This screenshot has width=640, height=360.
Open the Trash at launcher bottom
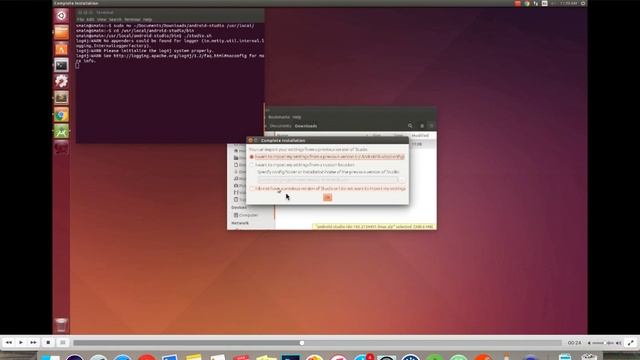click(x=61, y=325)
